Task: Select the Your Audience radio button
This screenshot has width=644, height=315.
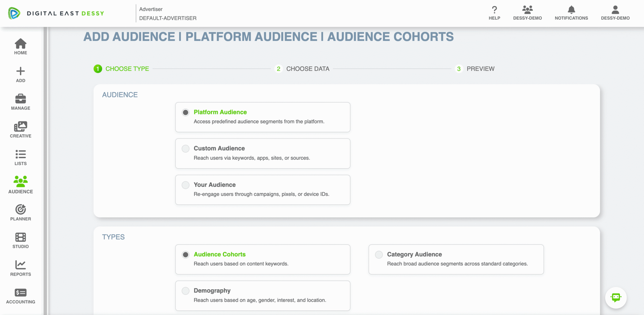Action: click(186, 185)
